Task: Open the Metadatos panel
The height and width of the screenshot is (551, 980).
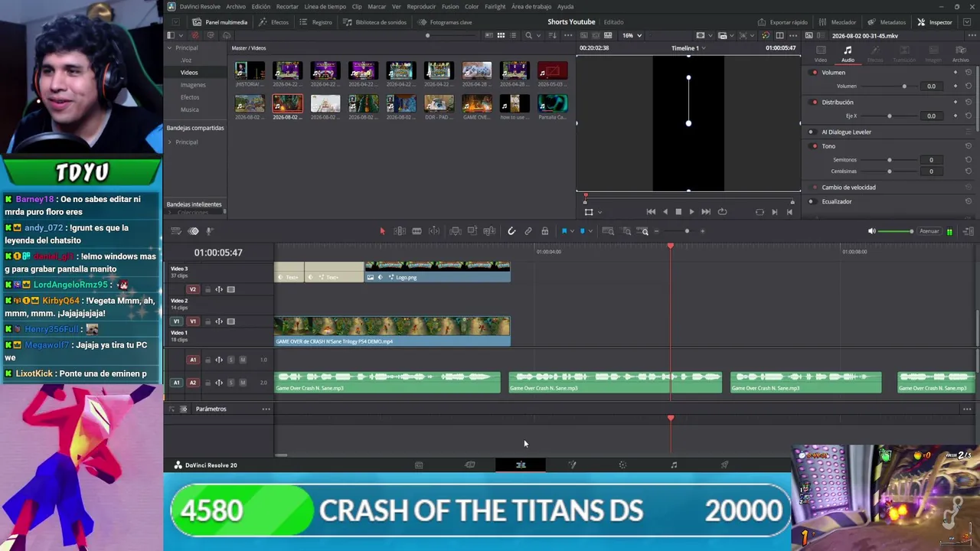Action: [x=887, y=22]
